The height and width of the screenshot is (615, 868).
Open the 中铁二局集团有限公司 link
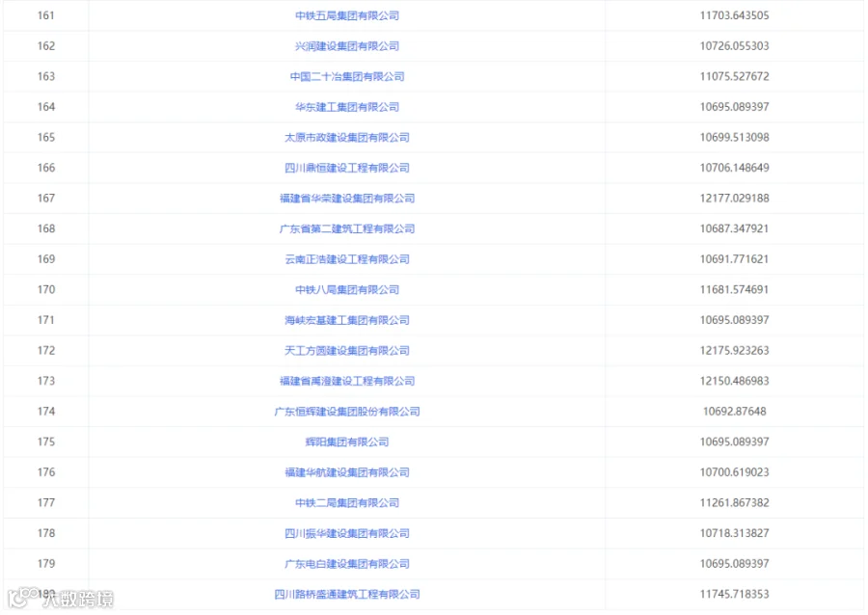pos(347,502)
